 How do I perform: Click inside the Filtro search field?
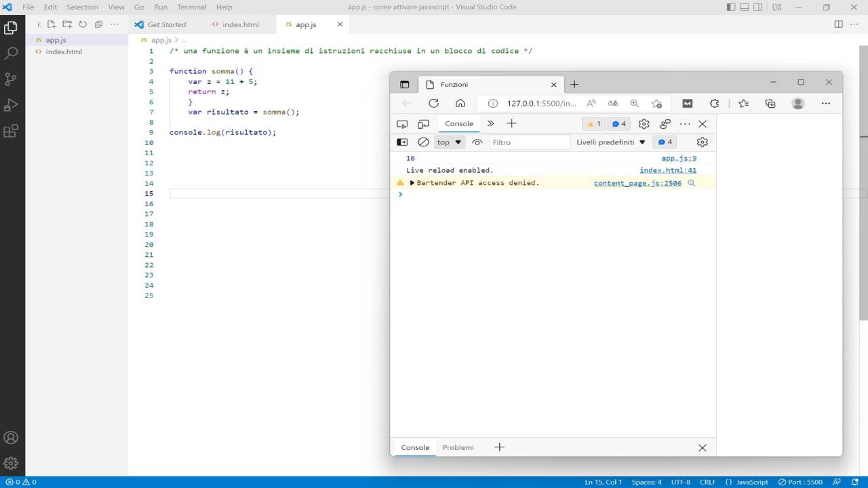pyautogui.click(x=530, y=142)
